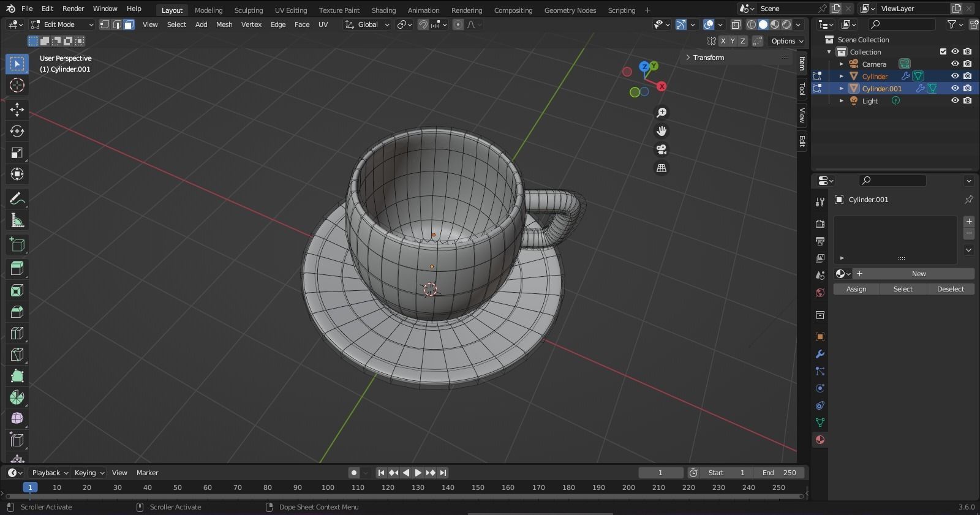Select the Annotate tool
This screenshot has height=515, width=980.
point(17,199)
